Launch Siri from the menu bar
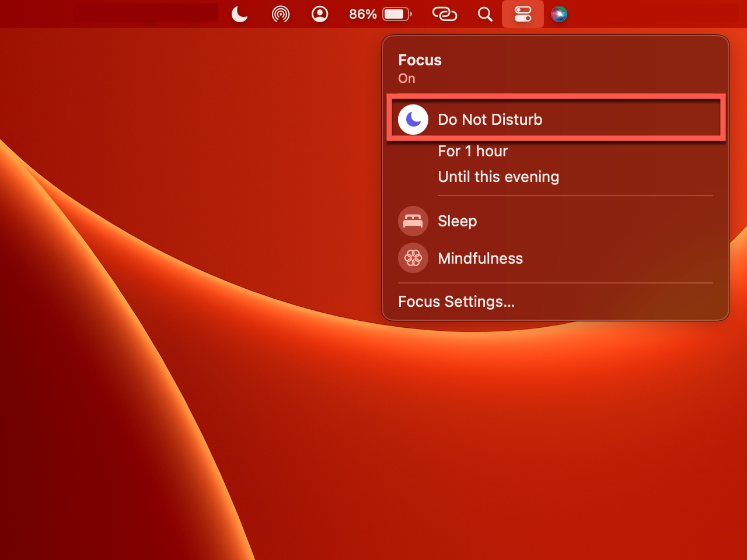This screenshot has width=747, height=560. point(559,14)
